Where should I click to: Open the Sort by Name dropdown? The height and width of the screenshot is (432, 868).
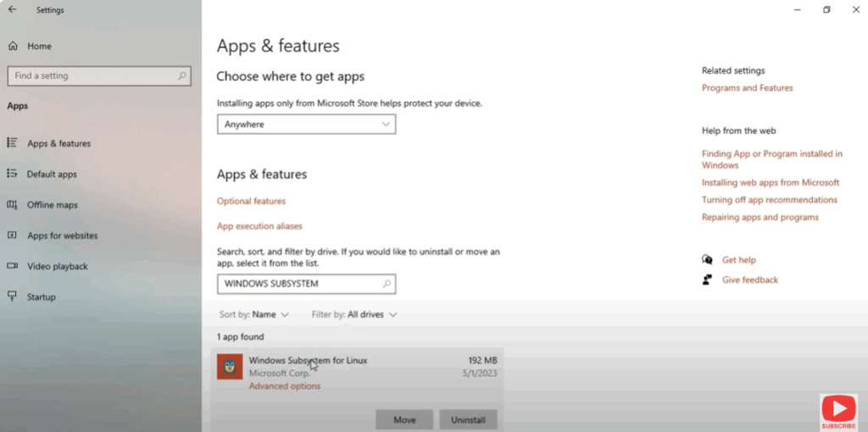pos(254,314)
